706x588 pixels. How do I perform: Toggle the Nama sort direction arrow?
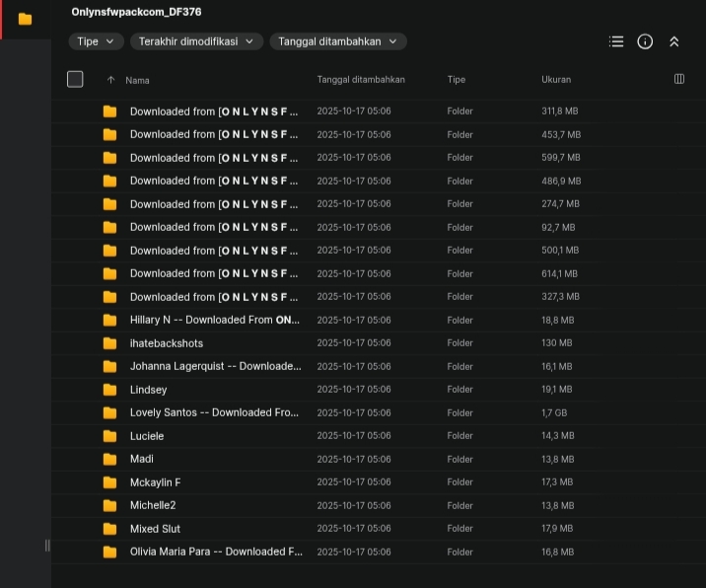110,80
